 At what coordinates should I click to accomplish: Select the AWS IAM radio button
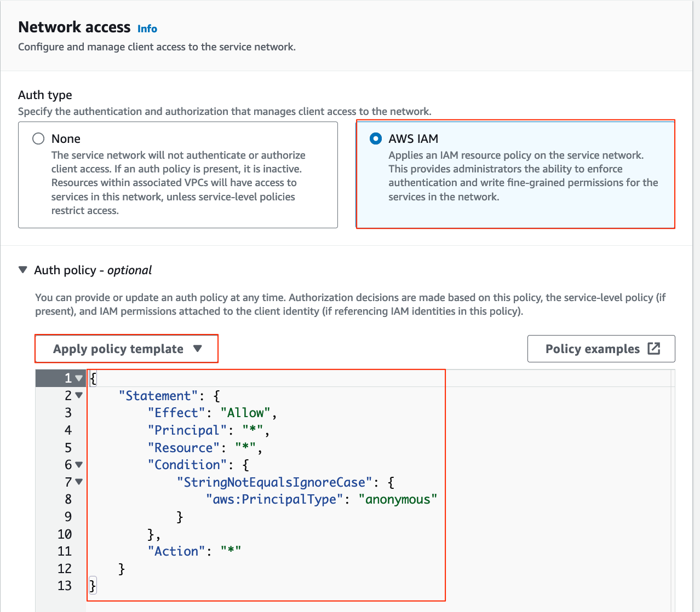point(376,138)
